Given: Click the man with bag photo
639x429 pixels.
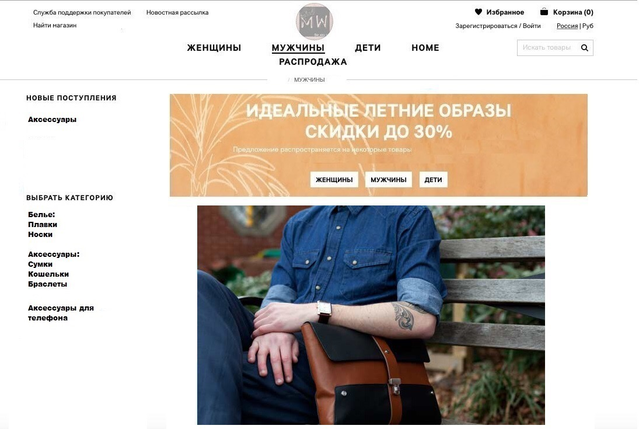Looking at the screenshot, I should 371,315.
